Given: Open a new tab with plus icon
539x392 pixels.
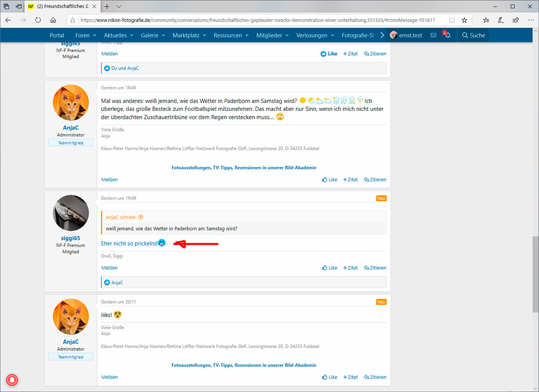Looking at the screenshot, I should point(107,7).
